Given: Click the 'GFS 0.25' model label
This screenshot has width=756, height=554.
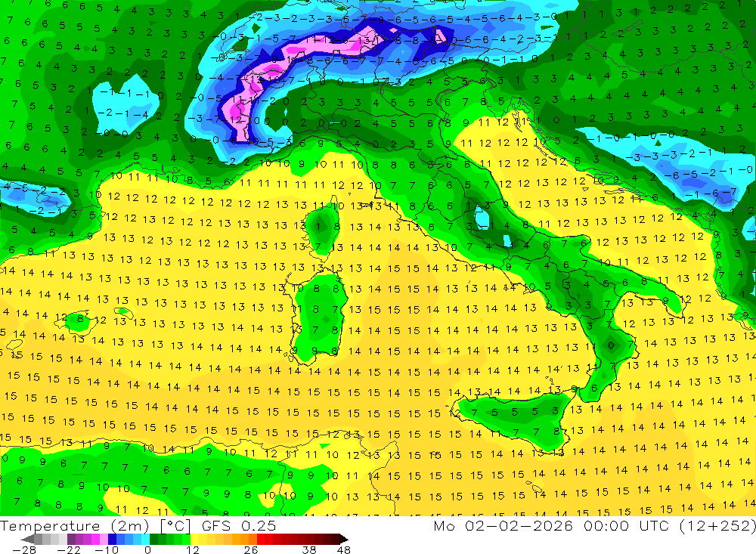Looking at the screenshot, I should point(239,526).
